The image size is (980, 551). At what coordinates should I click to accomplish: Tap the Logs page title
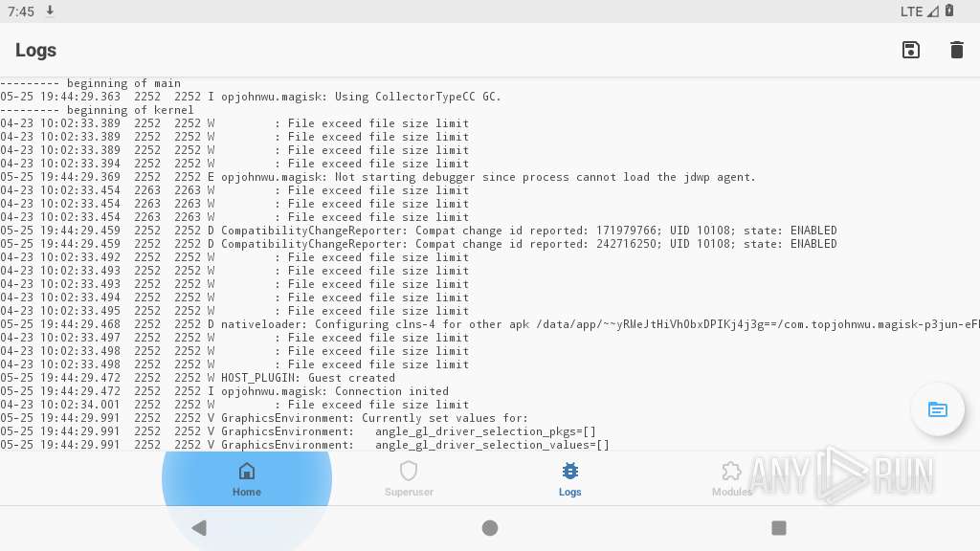pos(35,50)
